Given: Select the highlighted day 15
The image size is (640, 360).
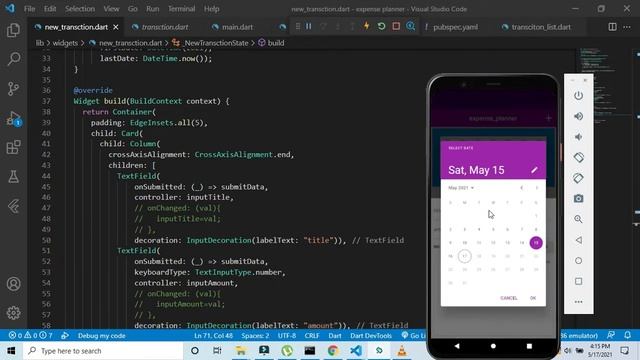Looking at the screenshot, I should [x=536, y=243].
